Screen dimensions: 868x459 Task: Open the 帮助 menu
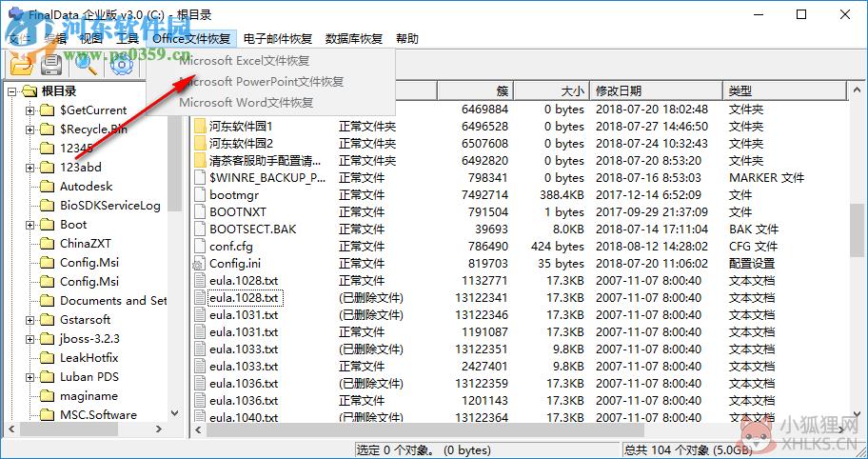pos(407,39)
